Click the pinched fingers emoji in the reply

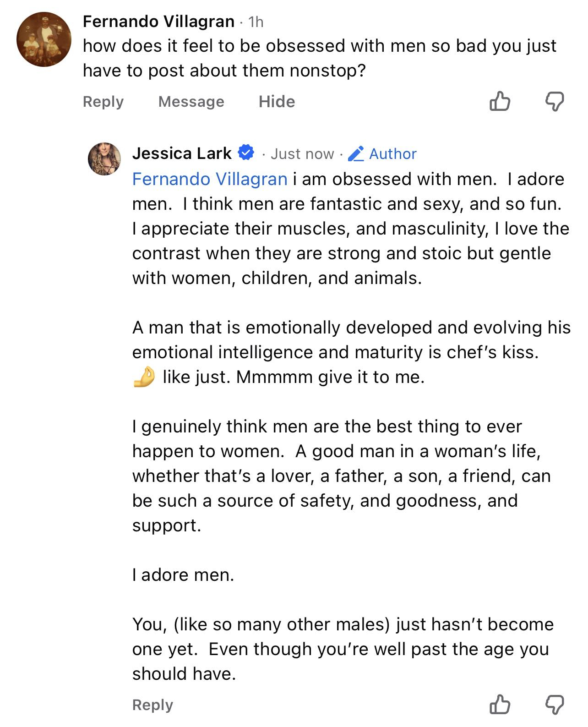pyautogui.click(x=144, y=377)
